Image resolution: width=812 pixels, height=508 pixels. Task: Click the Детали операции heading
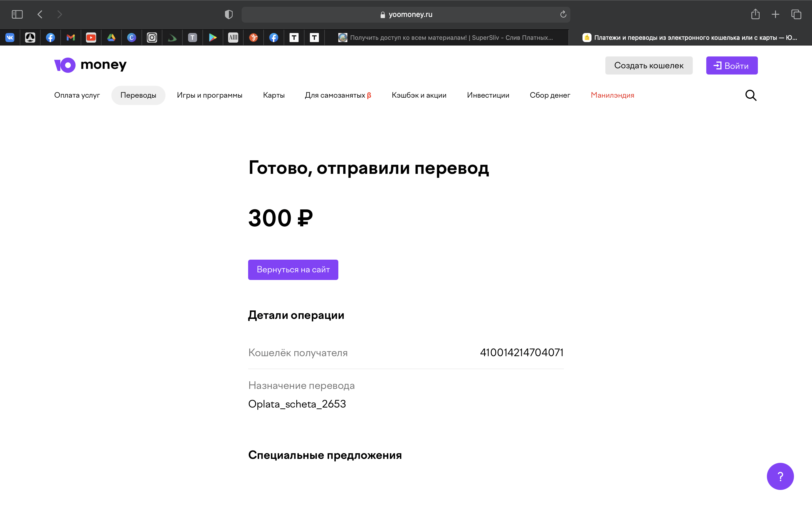296,315
